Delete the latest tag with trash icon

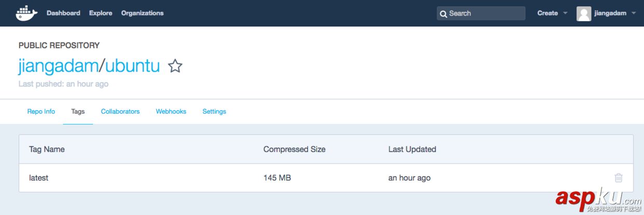coord(619,178)
